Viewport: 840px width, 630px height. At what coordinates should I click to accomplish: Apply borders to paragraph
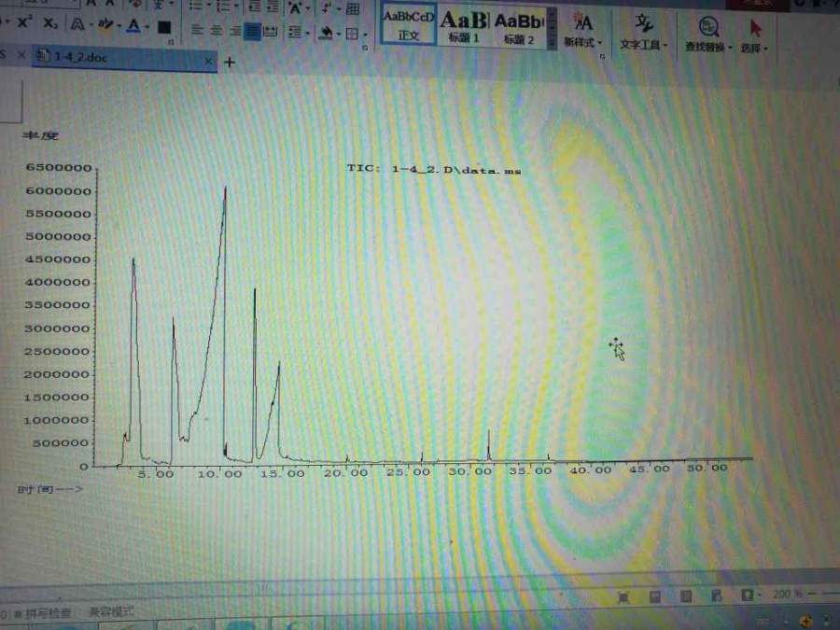pyautogui.click(x=352, y=35)
